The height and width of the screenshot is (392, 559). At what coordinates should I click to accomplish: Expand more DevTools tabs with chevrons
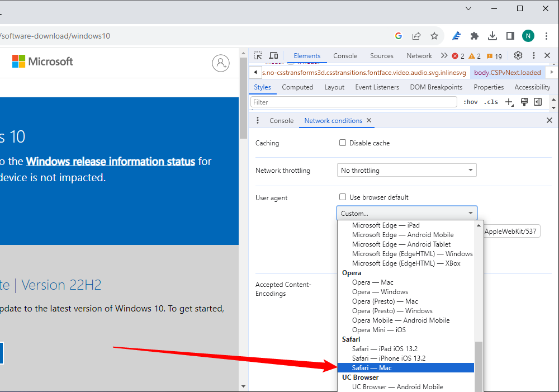point(444,56)
